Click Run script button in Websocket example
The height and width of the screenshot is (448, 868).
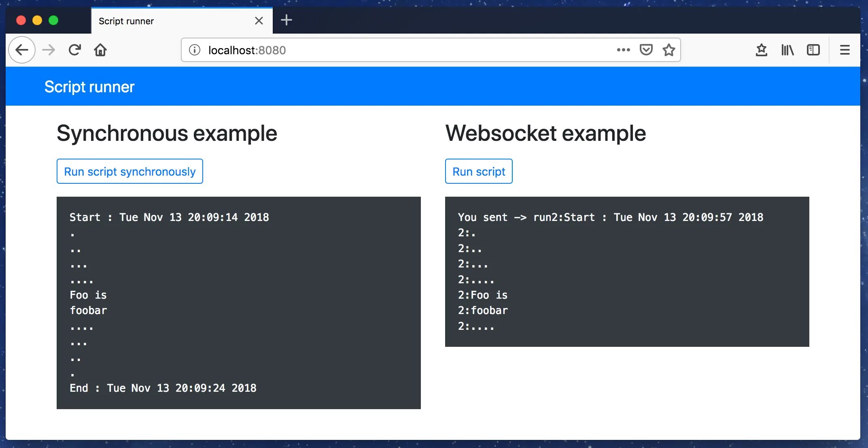pyautogui.click(x=479, y=171)
